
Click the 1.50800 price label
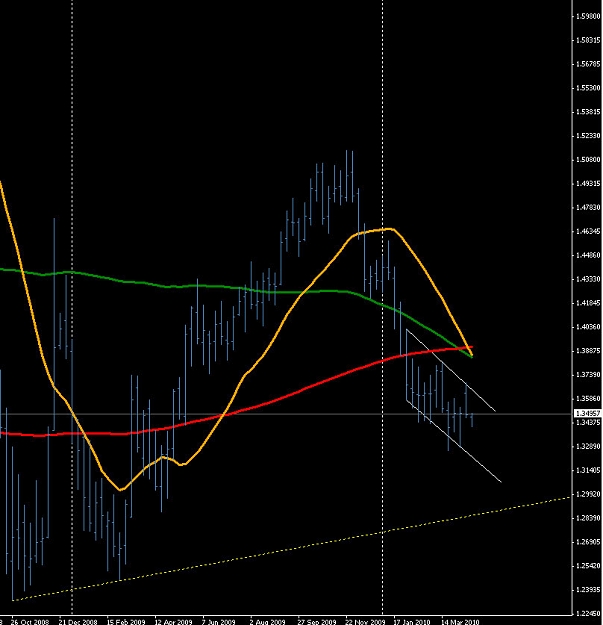pyautogui.click(x=588, y=160)
